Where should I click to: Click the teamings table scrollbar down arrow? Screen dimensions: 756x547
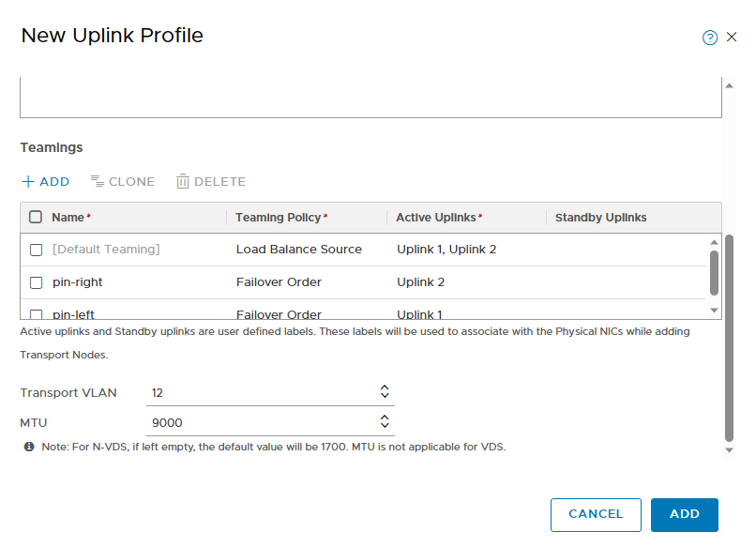(715, 311)
